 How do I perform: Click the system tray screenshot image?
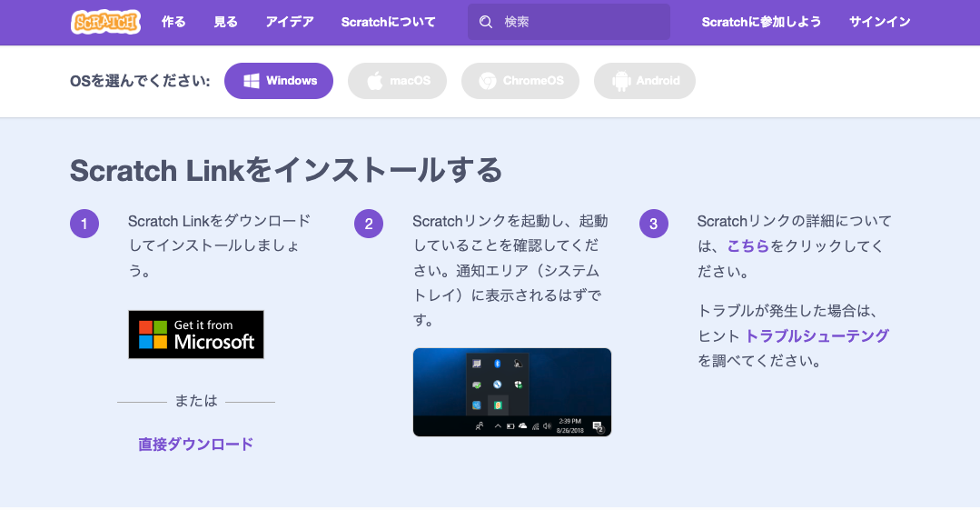tap(512, 392)
